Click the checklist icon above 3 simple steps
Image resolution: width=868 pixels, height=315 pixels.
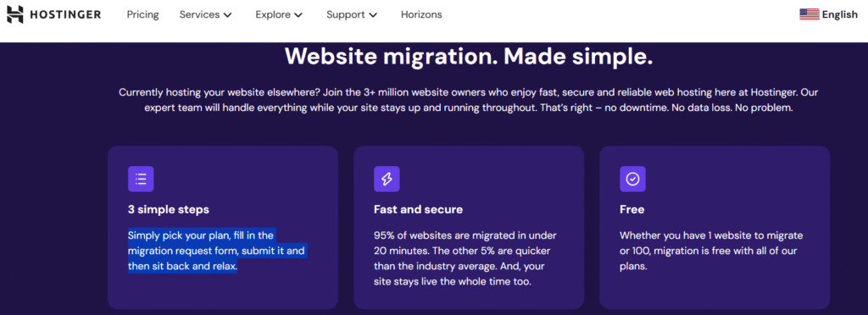pyautogui.click(x=141, y=179)
